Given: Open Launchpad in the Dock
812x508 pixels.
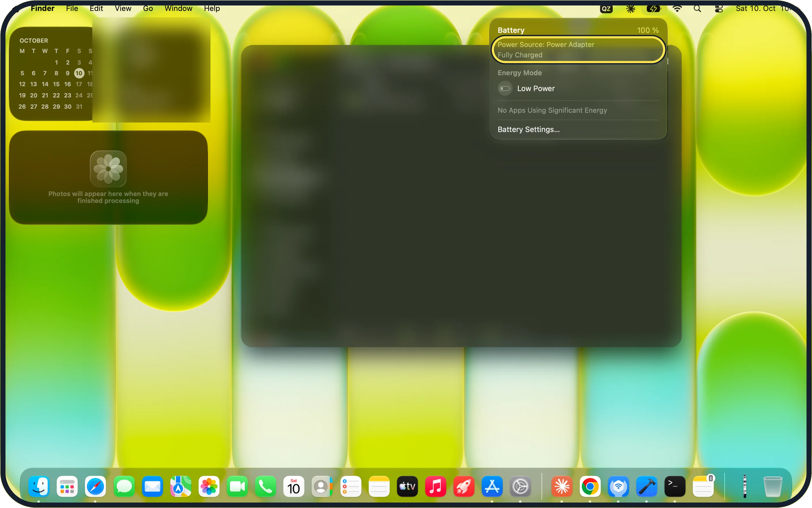Looking at the screenshot, I should [x=67, y=486].
